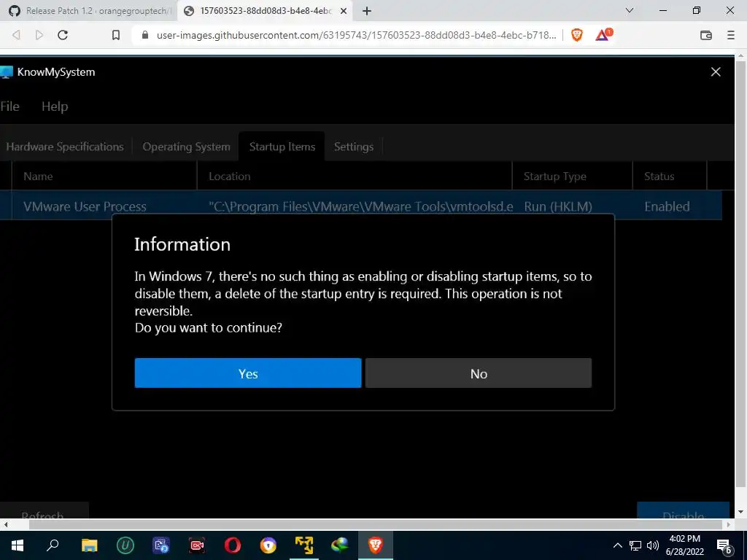Open the File menu in KnowMySystem
The image size is (747, 560).
pos(9,106)
